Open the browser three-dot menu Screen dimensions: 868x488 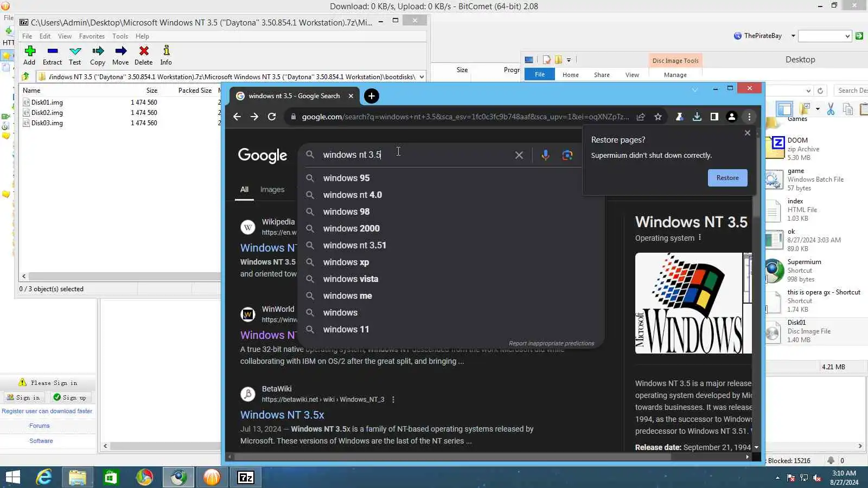[x=749, y=117]
